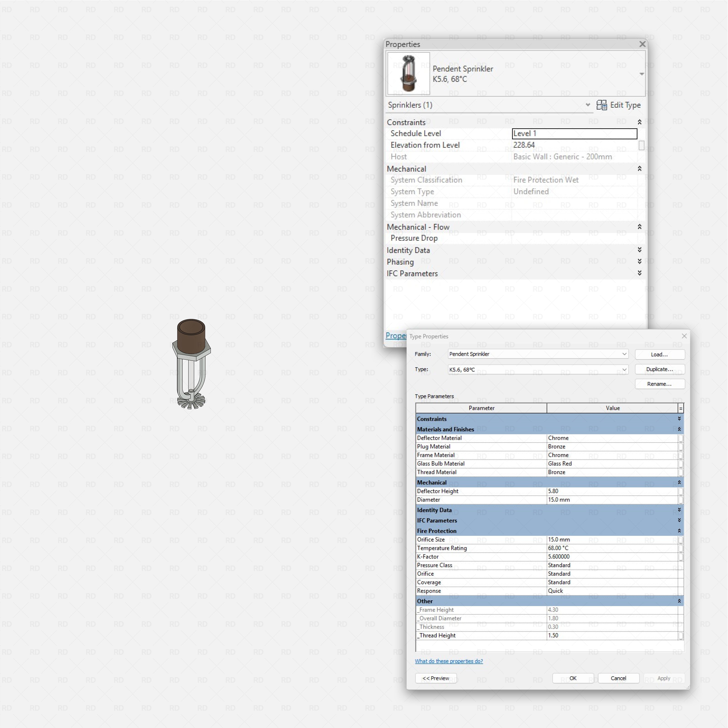
Task: Click associate parameter button for Glass Bulb Material
Action: click(680, 463)
